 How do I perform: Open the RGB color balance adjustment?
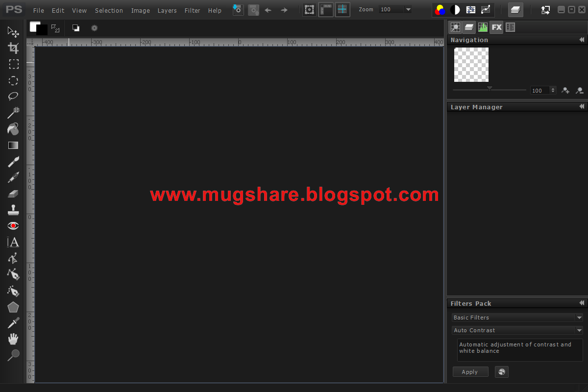[x=440, y=10]
